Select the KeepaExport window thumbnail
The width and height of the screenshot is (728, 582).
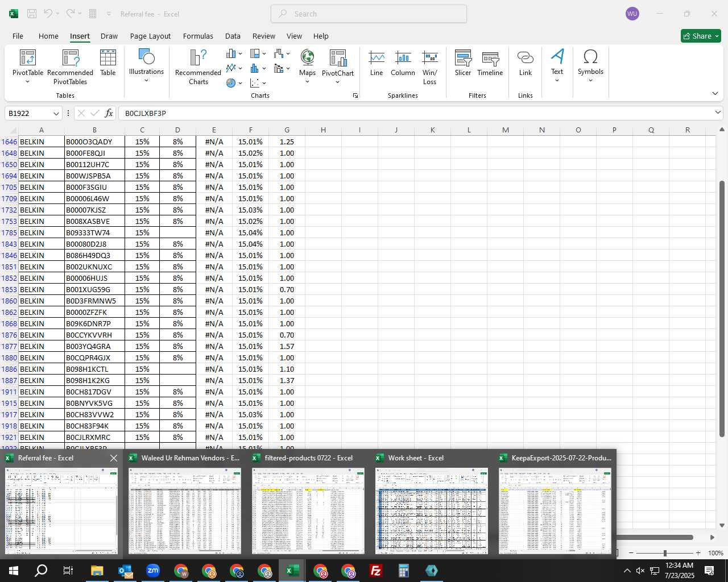coord(555,504)
